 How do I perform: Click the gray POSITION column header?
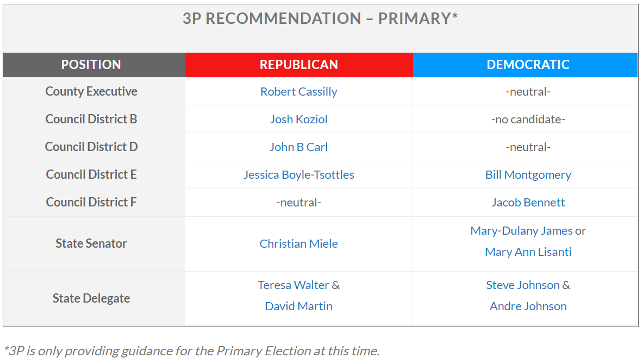[x=94, y=65]
